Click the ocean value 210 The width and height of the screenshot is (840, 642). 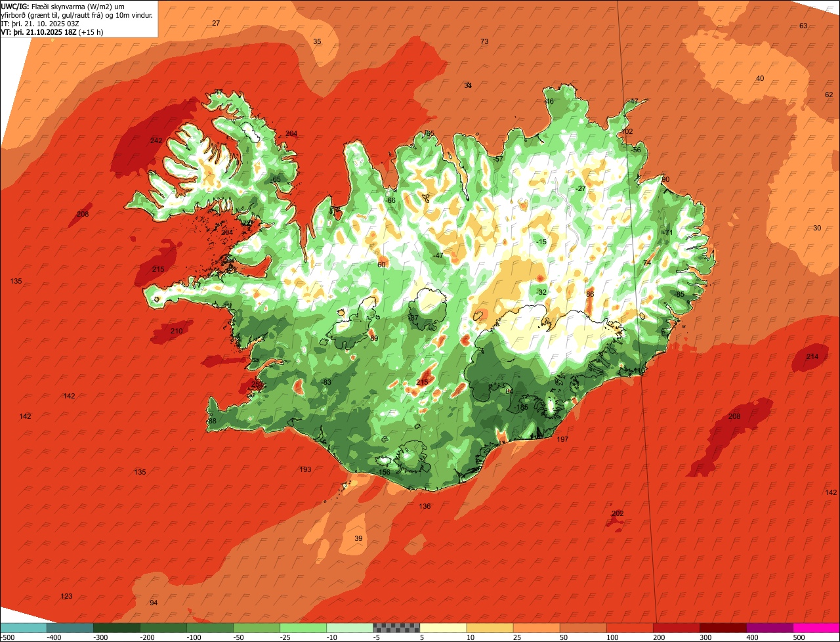(x=177, y=331)
